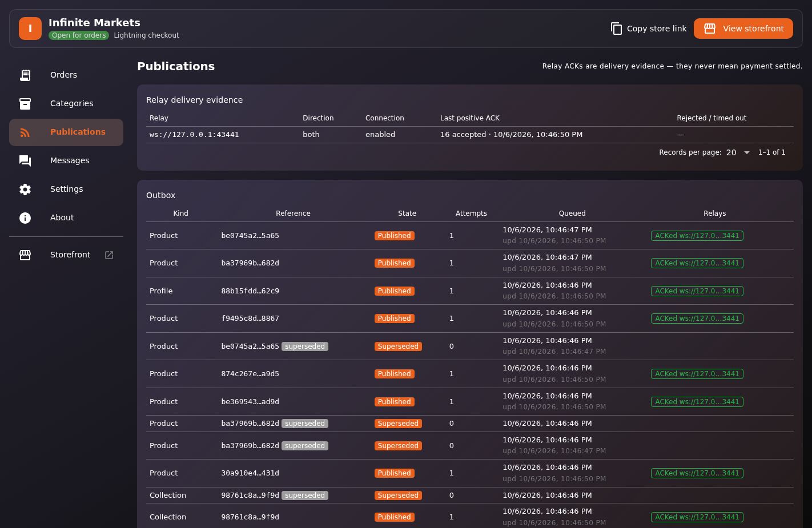Click the Categories archive box icon
812x528 pixels.
pyautogui.click(x=25, y=103)
